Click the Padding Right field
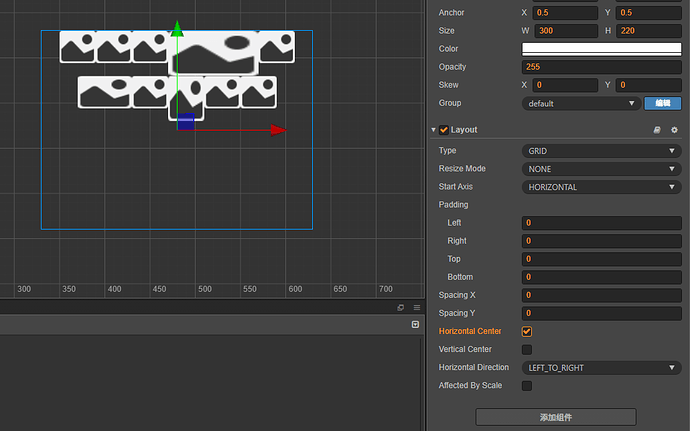 [602, 241]
